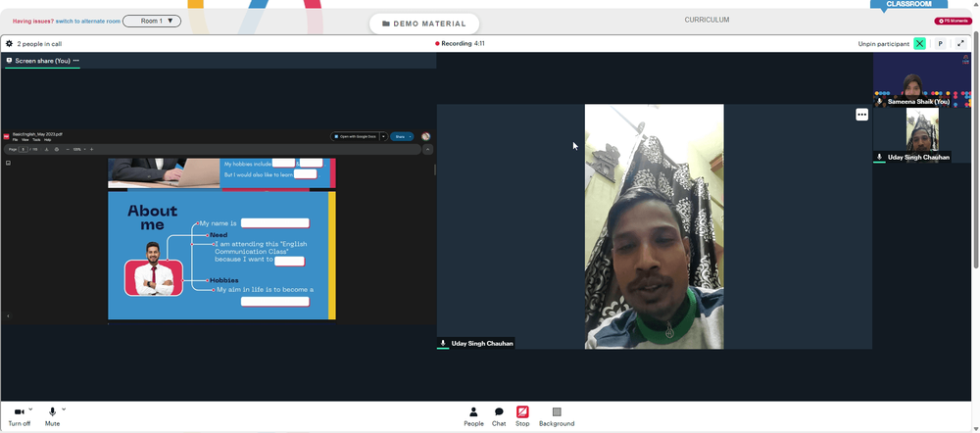Click Screen share (You) tab label
This screenshot has width=980, height=433.
(x=42, y=61)
